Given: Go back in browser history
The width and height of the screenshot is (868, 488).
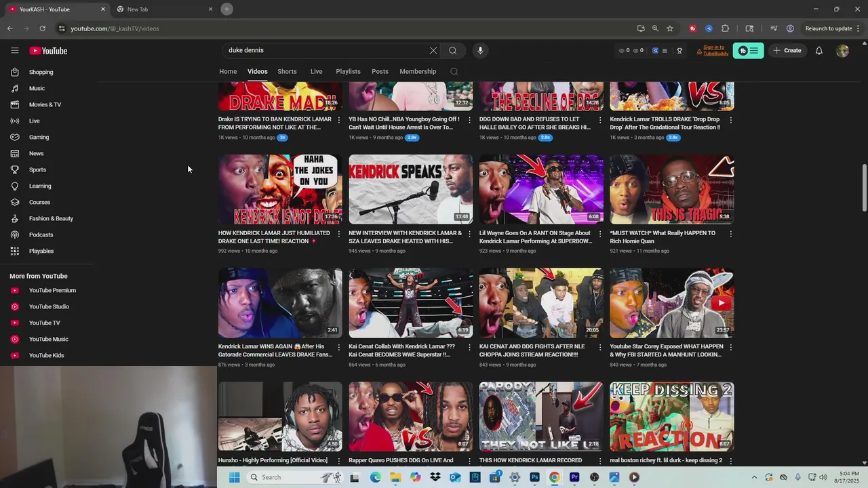Looking at the screenshot, I should pyautogui.click(x=9, y=28).
